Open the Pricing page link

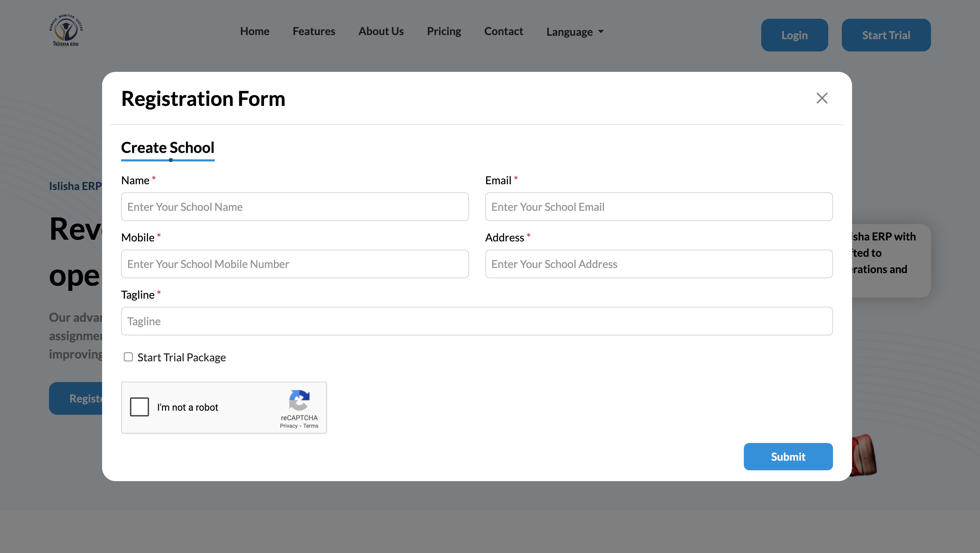pyautogui.click(x=444, y=31)
